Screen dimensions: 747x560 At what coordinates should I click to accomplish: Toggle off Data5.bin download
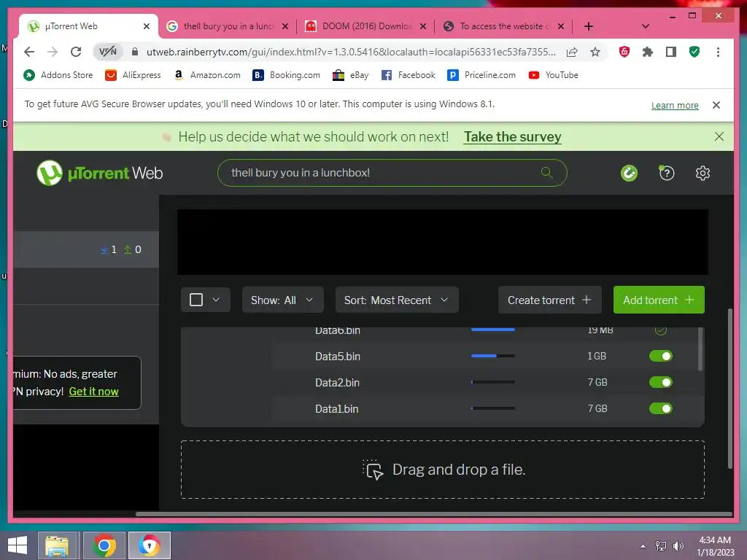[x=660, y=356]
